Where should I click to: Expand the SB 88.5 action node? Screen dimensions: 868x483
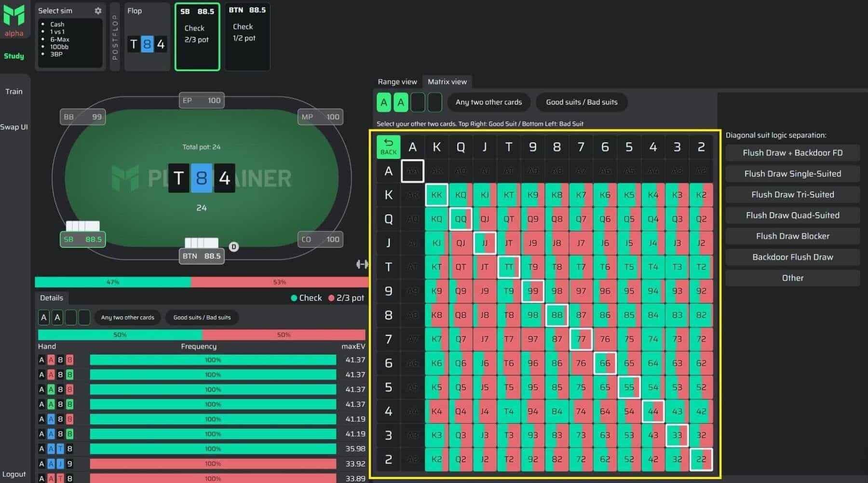pyautogui.click(x=197, y=37)
